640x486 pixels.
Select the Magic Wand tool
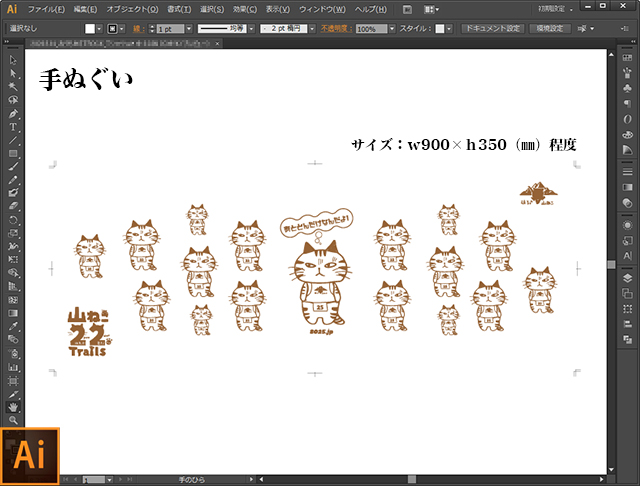pos(13,87)
